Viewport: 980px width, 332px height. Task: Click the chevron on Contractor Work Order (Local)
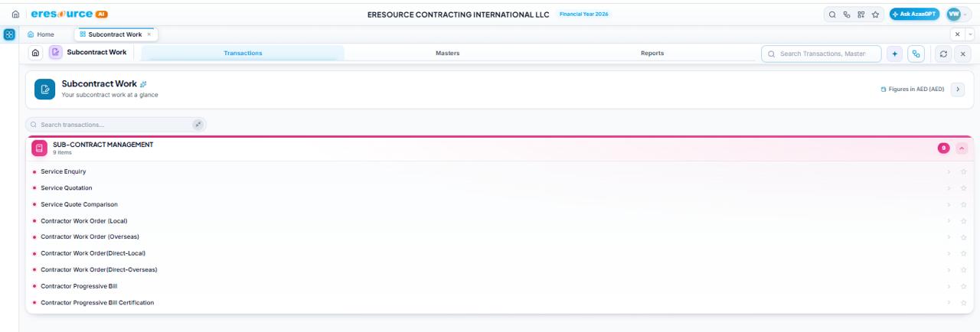[950, 220]
